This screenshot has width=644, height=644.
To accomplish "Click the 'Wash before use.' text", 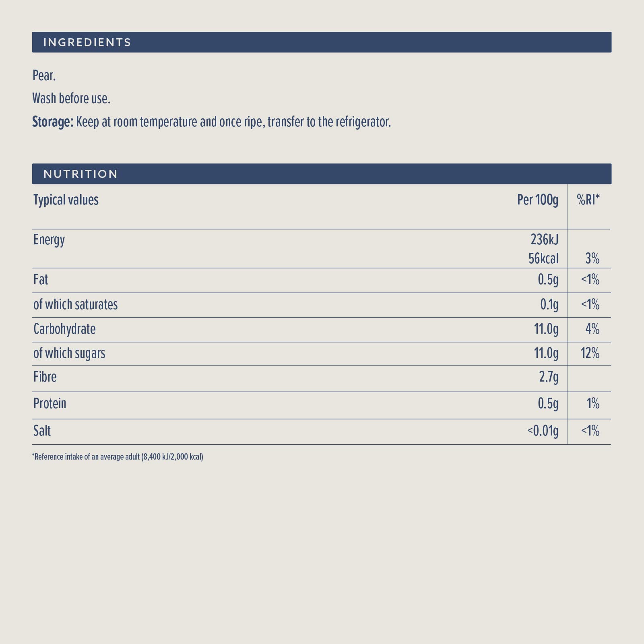I will 71,99.
